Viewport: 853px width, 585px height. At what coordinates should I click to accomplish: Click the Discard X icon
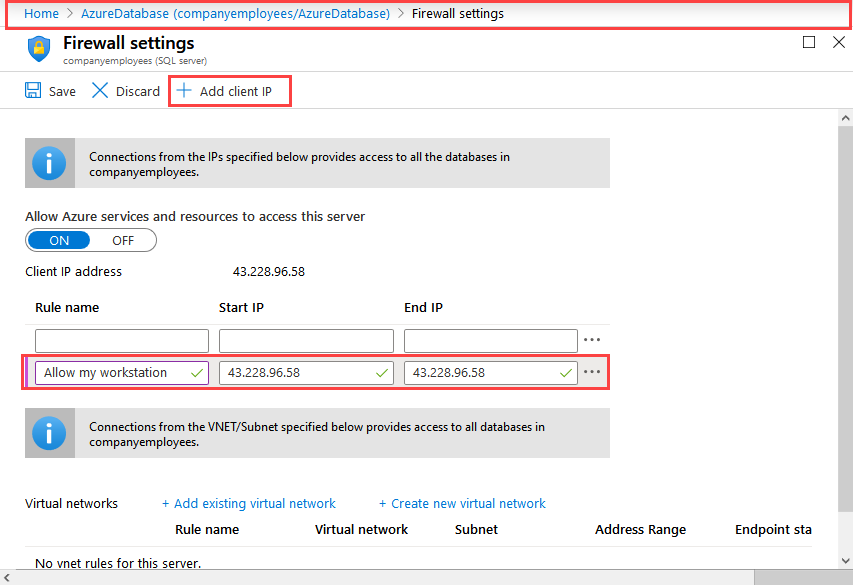pyautogui.click(x=100, y=91)
